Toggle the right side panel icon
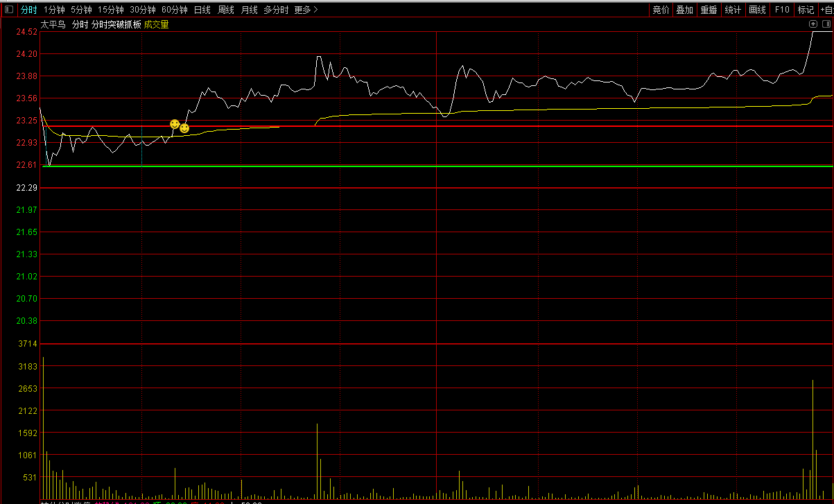This screenshot has height=504, width=834. coord(826,24)
